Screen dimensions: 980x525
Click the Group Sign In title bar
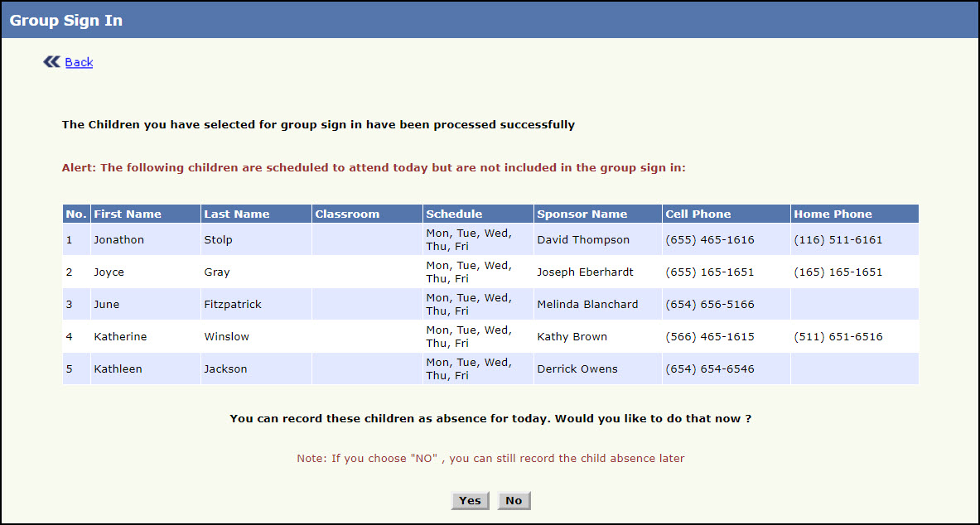tap(65, 20)
